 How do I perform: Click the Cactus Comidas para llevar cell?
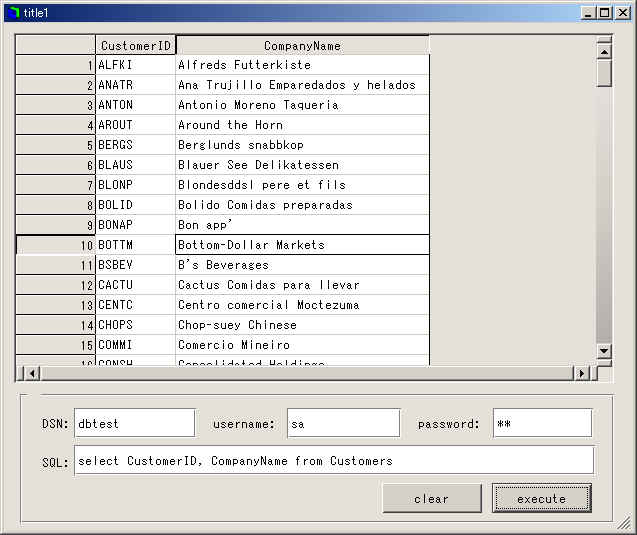(302, 285)
